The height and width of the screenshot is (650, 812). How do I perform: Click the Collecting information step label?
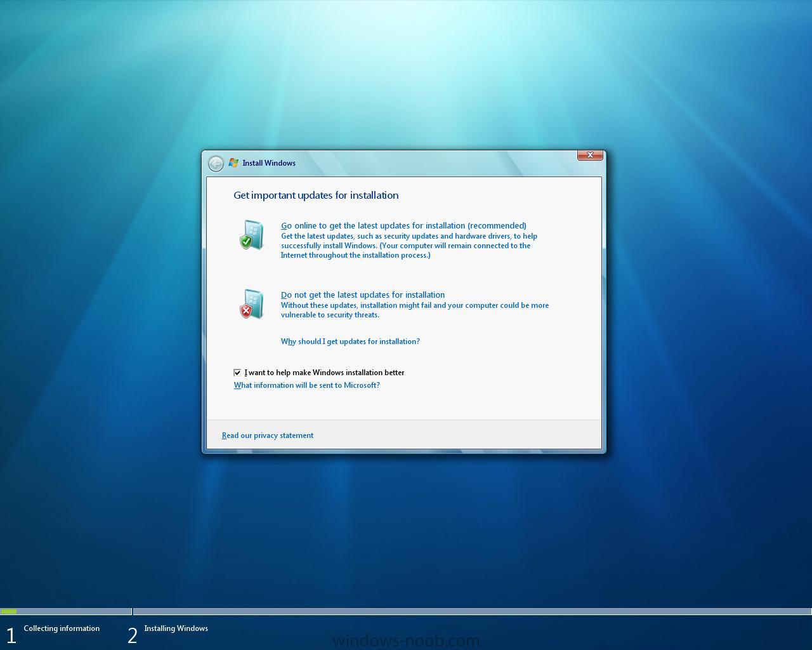62,628
